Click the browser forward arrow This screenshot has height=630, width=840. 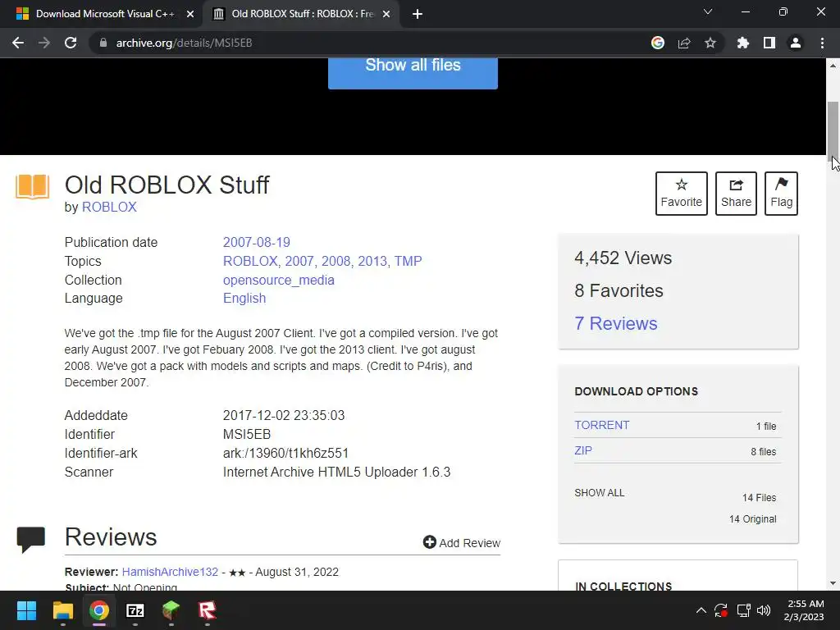coord(44,43)
